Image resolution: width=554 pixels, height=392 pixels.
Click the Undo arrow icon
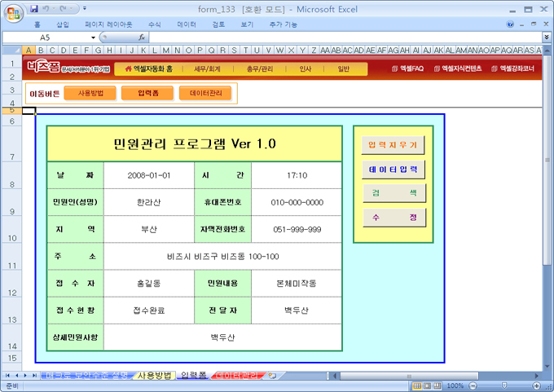point(47,8)
